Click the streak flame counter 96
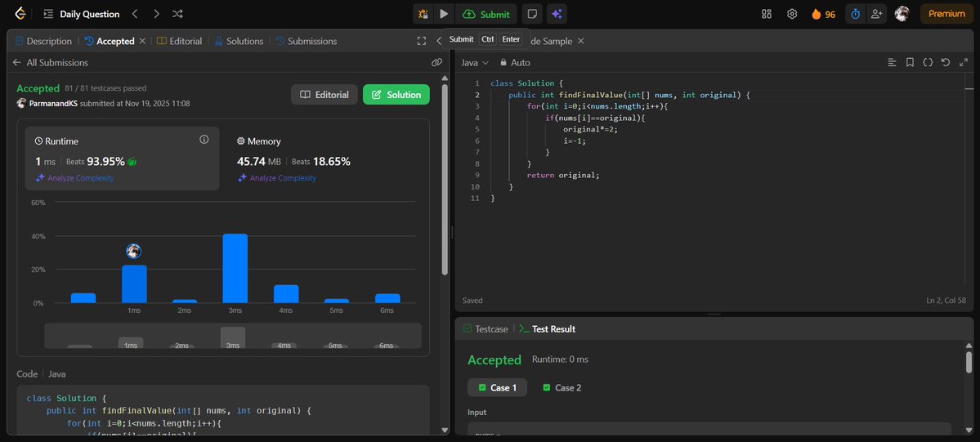This screenshot has width=980, height=442. point(823,14)
